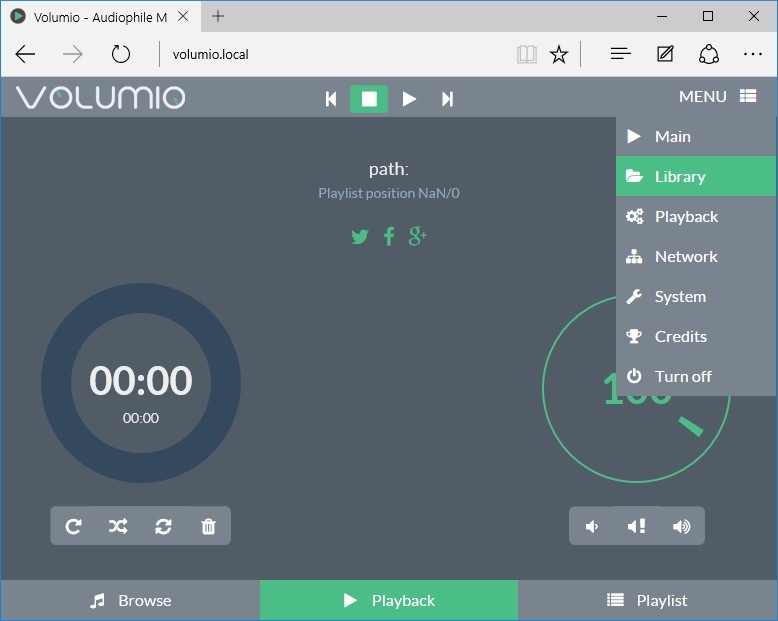Screen dimensions: 778x621
Task: View Credits from the menu
Action: [x=697, y=336]
